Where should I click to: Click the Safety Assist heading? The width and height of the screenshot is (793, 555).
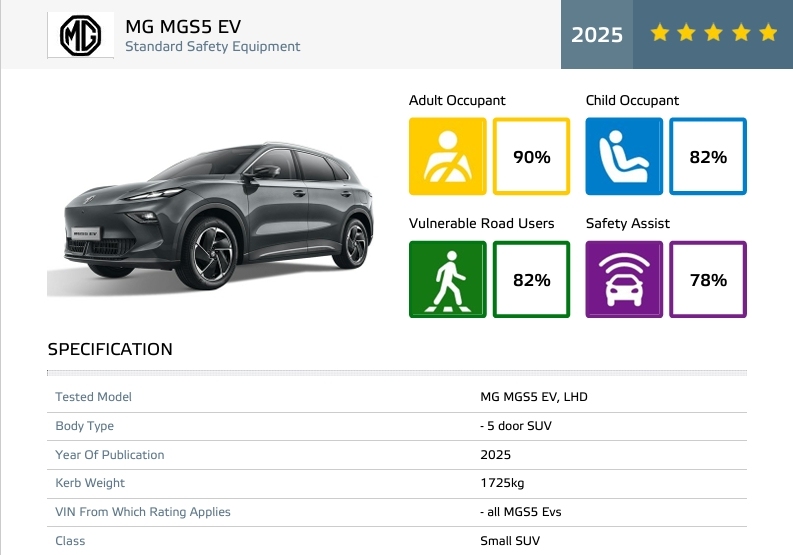[x=628, y=223]
